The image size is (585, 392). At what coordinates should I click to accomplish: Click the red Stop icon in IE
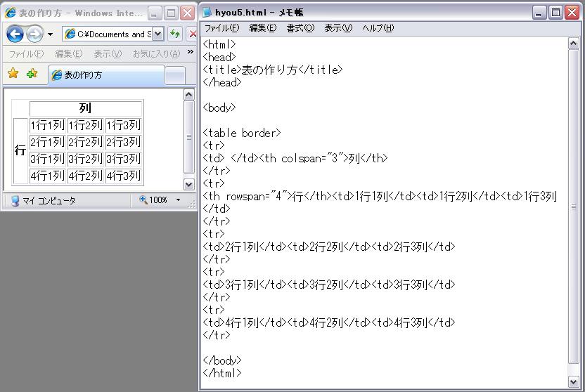point(192,34)
